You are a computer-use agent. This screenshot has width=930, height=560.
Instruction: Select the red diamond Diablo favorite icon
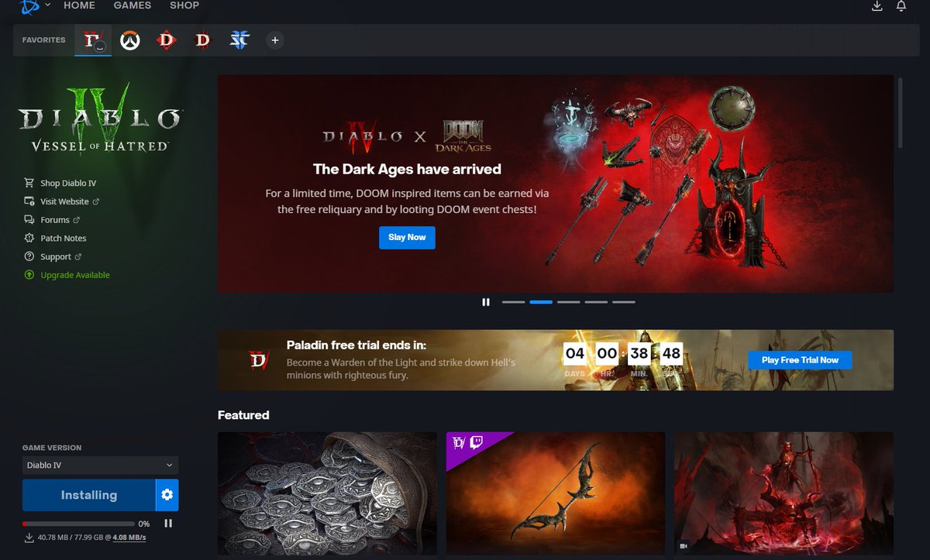166,40
